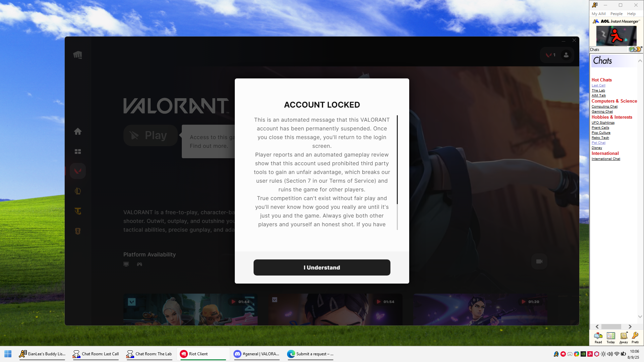Select the VALORANT icon in sidebar
644x362 pixels.
tap(78, 171)
